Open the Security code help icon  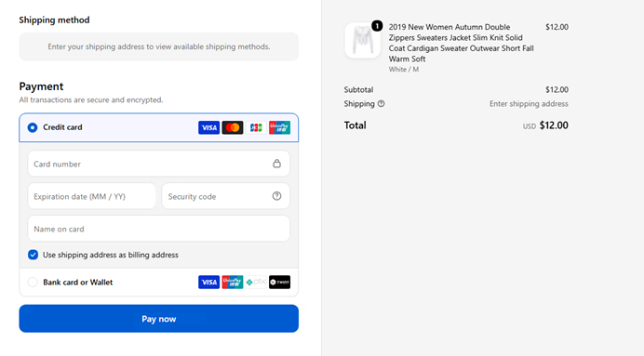point(276,196)
